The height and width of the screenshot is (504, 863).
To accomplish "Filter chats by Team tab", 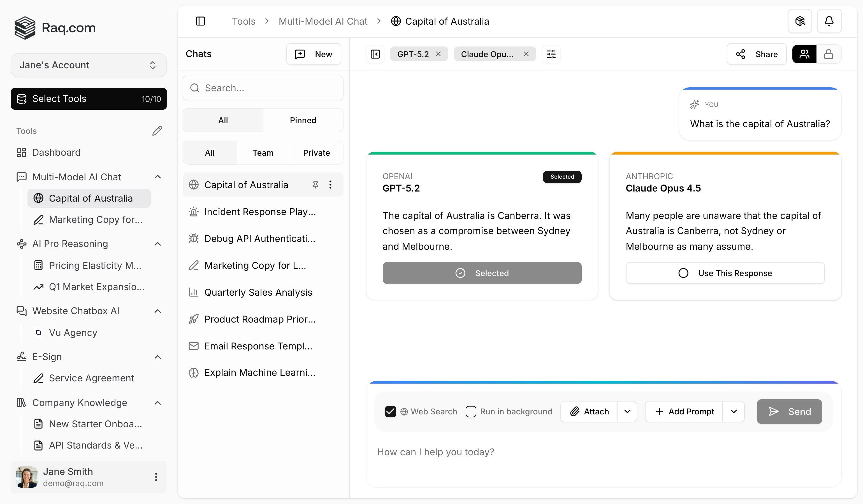I will [x=263, y=153].
